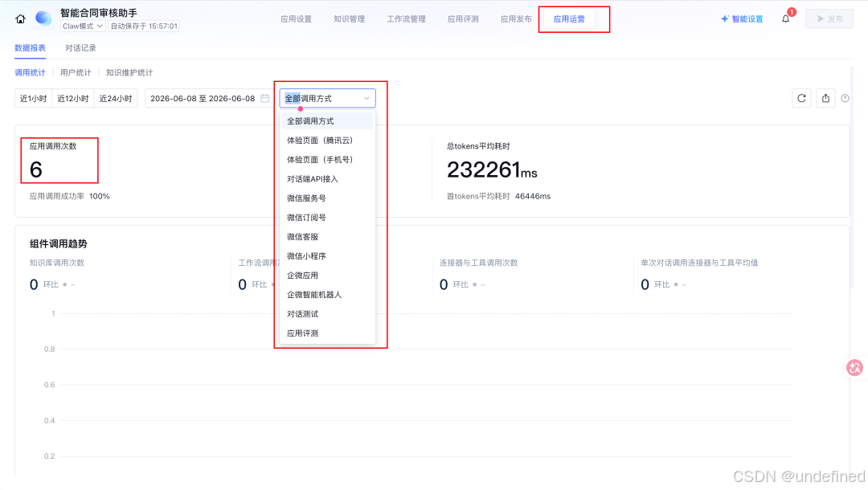868x490 pixels.
Task: Switch to 对话记录 tab
Action: click(x=80, y=48)
